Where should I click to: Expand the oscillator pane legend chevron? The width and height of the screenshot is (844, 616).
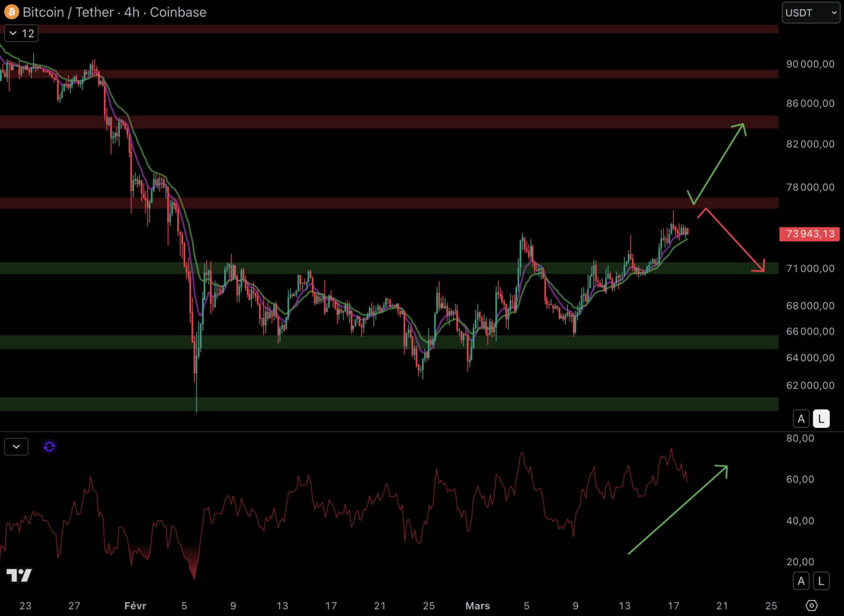16,447
